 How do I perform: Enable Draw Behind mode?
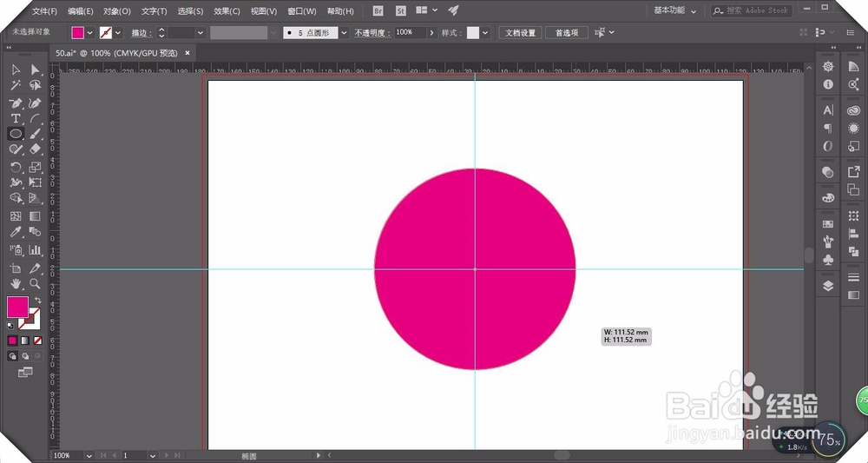pos(25,356)
